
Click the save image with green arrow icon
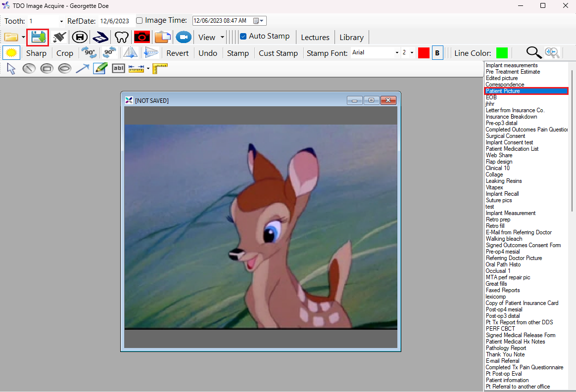pyautogui.click(x=38, y=37)
